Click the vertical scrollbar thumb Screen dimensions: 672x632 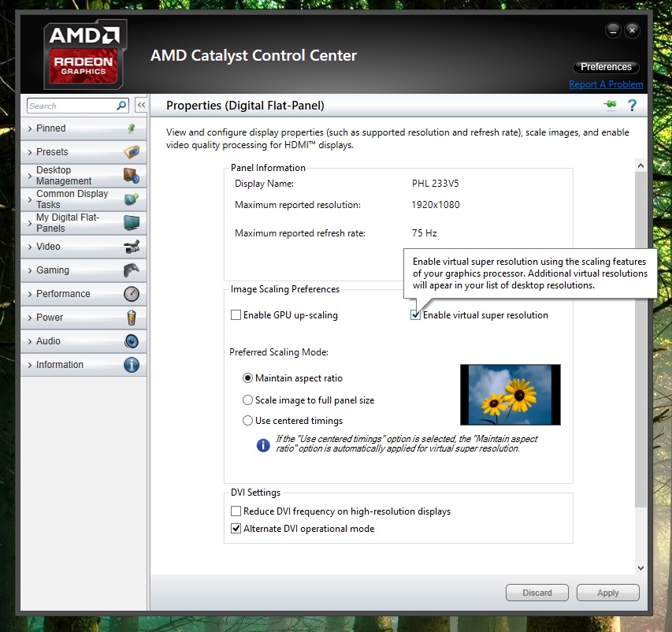coord(640,339)
